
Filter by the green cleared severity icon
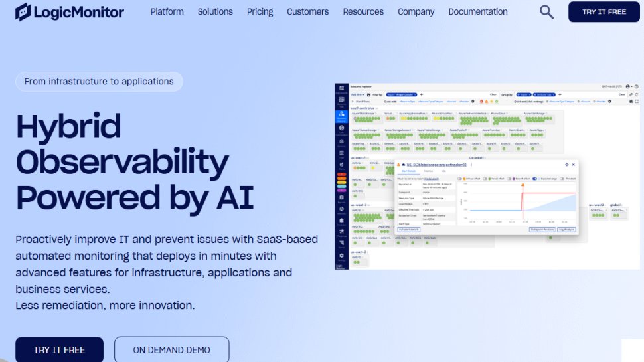pos(497,102)
